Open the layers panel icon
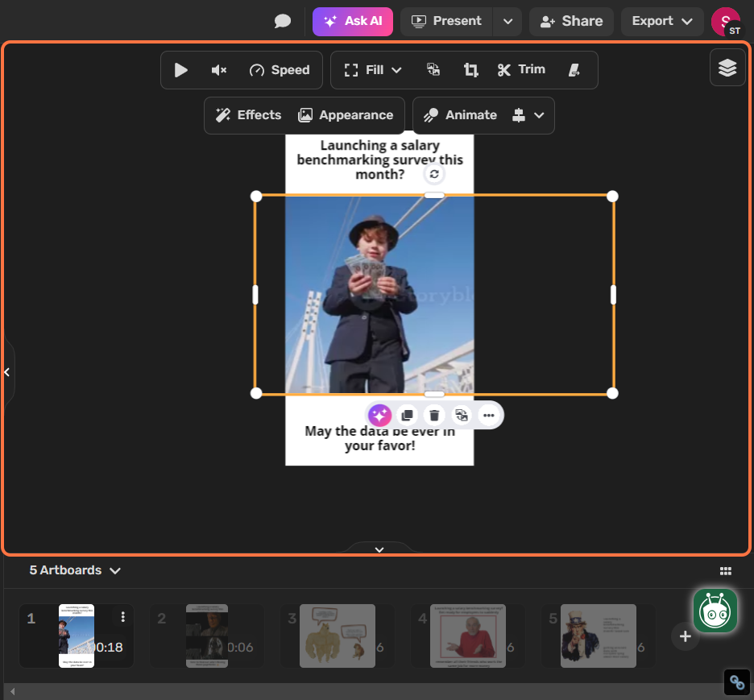 pyautogui.click(x=727, y=68)
